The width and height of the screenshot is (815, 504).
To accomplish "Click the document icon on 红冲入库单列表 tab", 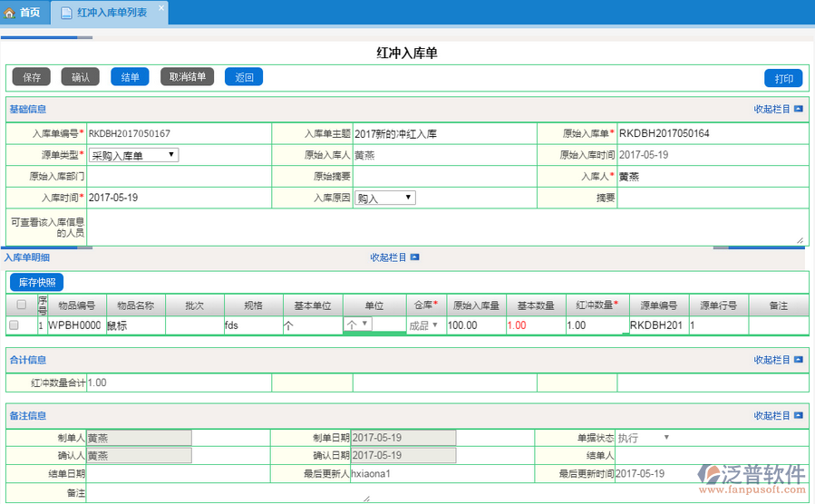I will point(66,13).
